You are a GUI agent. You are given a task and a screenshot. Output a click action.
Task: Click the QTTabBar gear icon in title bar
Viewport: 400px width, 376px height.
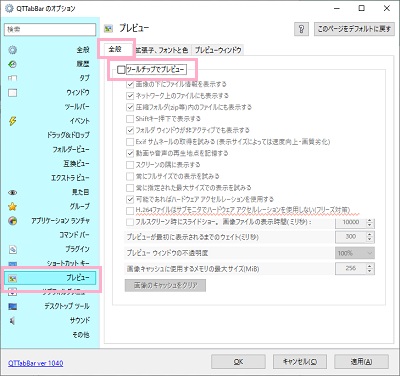[x=9, y=8]
